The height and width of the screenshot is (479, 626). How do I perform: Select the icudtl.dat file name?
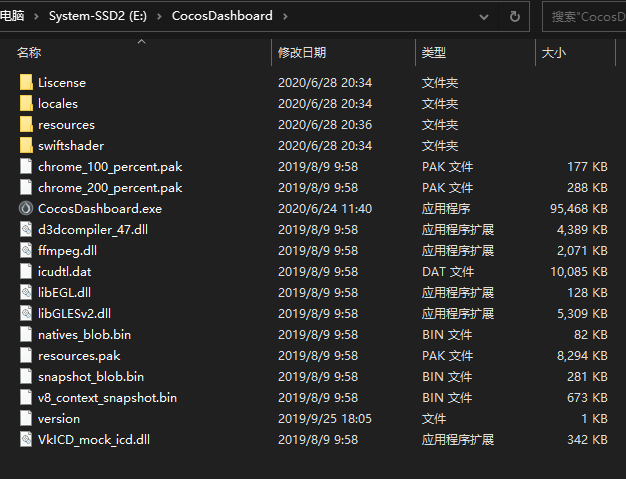(x=64, y=272)
